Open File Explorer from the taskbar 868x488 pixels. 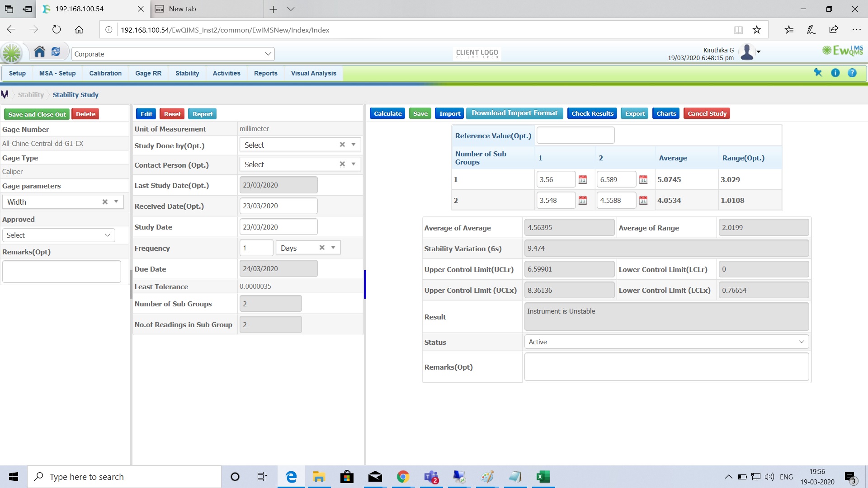tap(319, 477)
